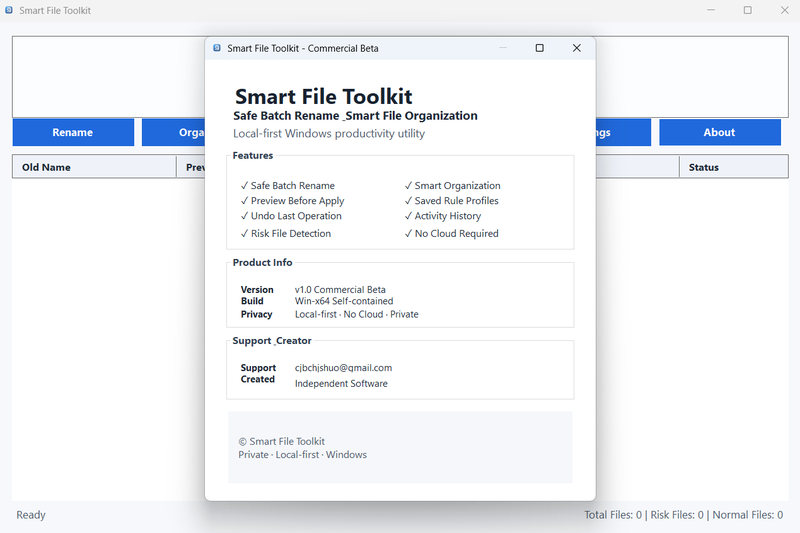Click the partially hidden Organize button
The height and width of the screenshot is (533, 800).
173,133
